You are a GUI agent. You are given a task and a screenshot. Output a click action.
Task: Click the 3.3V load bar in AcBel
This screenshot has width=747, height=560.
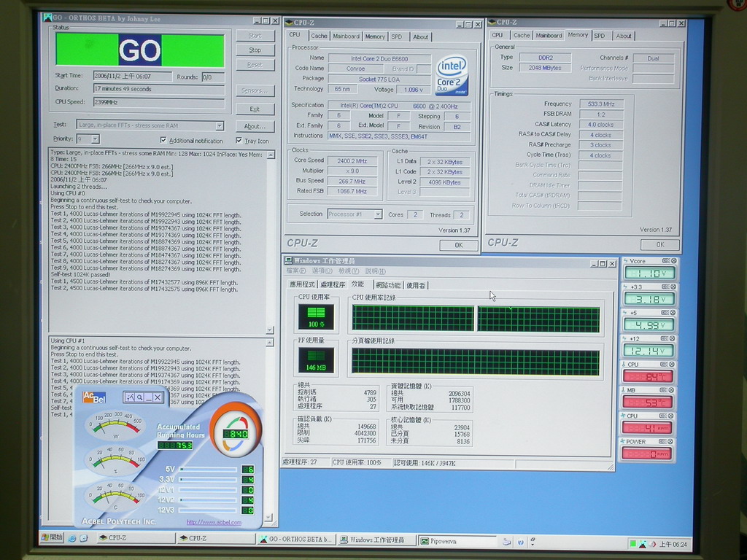(x=208, y=480)
